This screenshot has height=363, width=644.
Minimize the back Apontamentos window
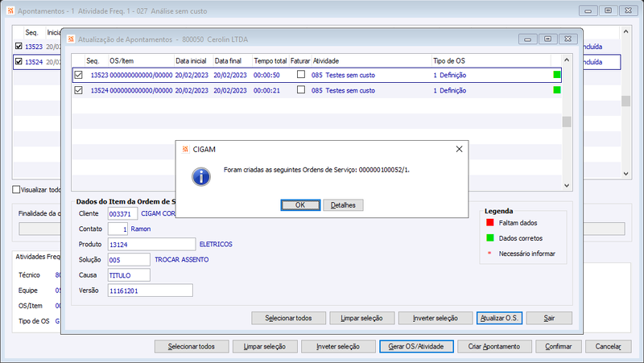click(588, 10)
